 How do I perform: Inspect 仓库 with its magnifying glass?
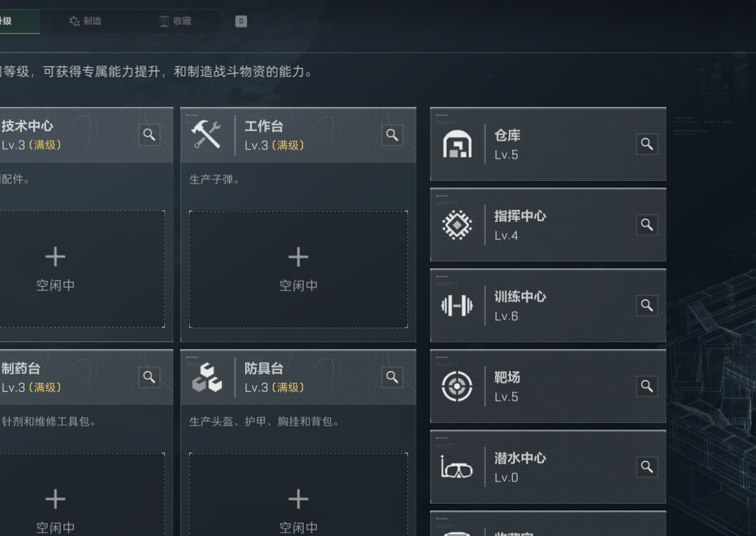(647, 143)
